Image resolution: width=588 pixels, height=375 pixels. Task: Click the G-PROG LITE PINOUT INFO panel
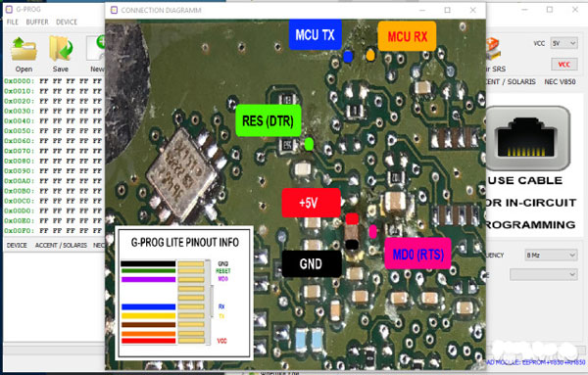[x=184, y=293]
